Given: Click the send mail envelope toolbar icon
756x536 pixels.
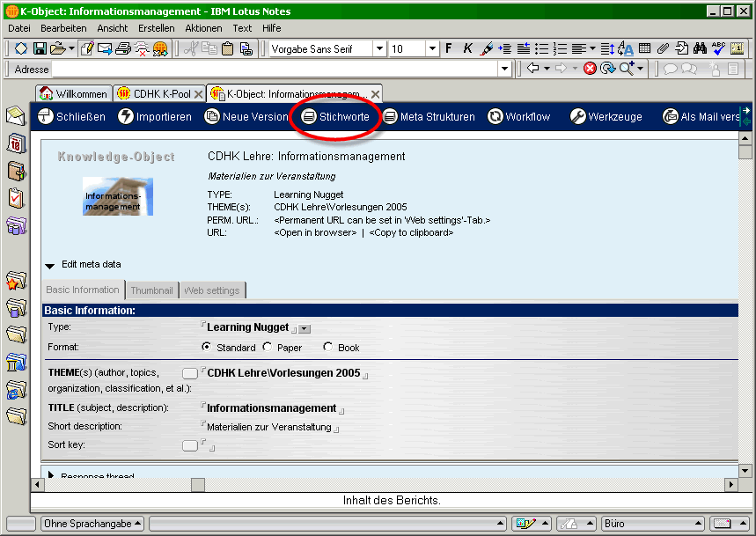Looking at the screenshot, I should (x=105, y=48).
